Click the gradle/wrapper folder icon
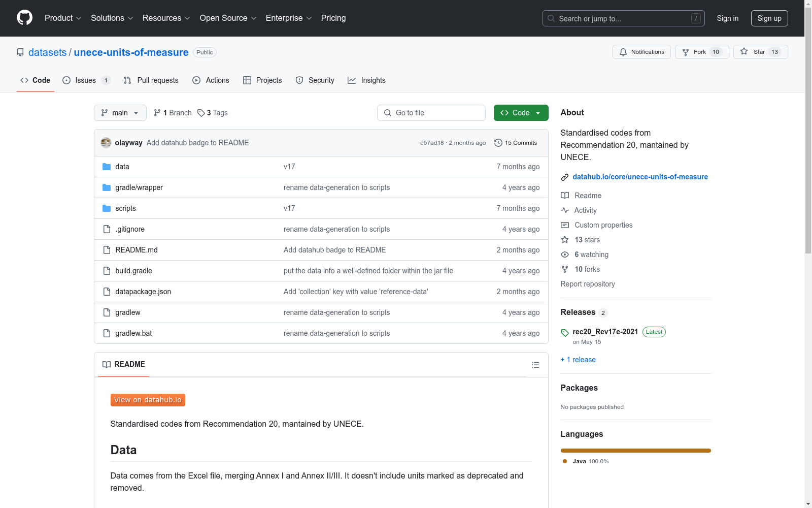This screenshot has width=812, height=508. pyautogui.click(x=107, y=187)
